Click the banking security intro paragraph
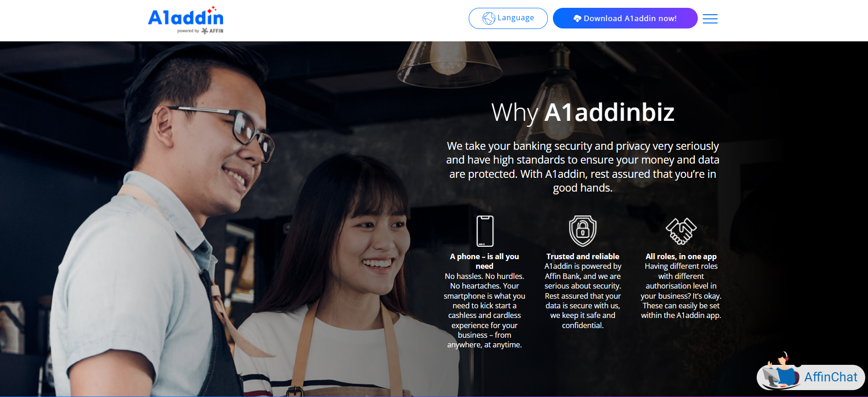This screenshot has width=868, height=397. (583, 167)
